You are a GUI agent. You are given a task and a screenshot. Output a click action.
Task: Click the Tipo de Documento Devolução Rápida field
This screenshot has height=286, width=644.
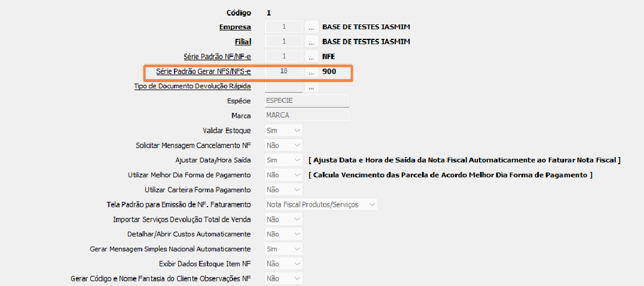pos(283,87)
